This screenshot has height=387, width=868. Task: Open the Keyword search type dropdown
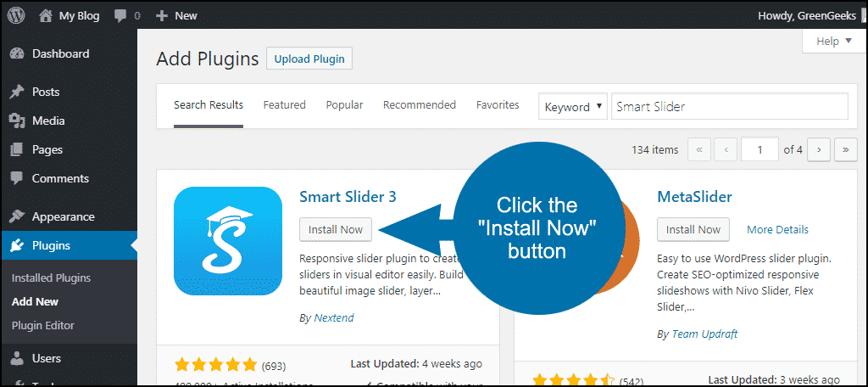573,107
